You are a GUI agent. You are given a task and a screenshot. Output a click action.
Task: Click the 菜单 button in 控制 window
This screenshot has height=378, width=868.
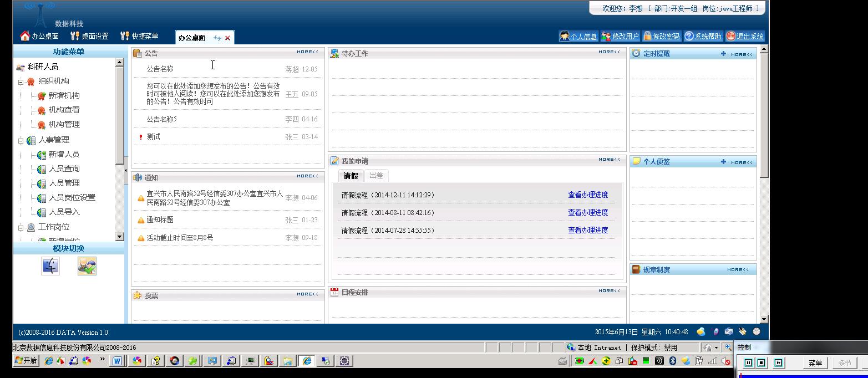(x=815, y=363)
